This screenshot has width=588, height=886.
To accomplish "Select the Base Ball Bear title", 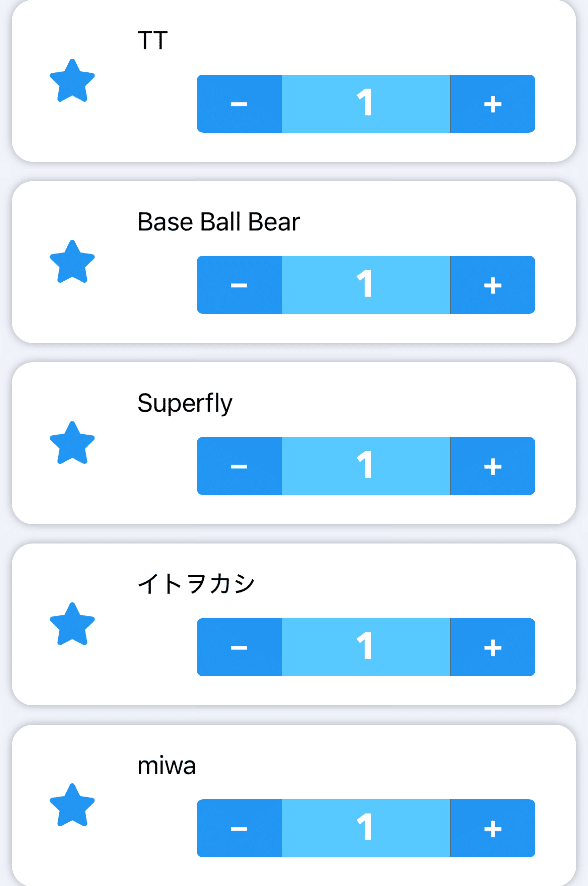I will 218,222.
